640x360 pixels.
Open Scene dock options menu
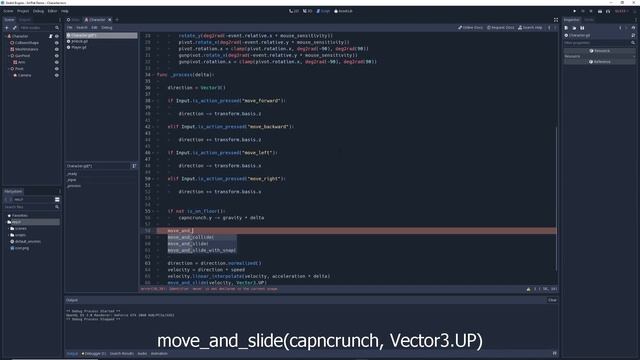pyautogui.click(x=60, y=20)
